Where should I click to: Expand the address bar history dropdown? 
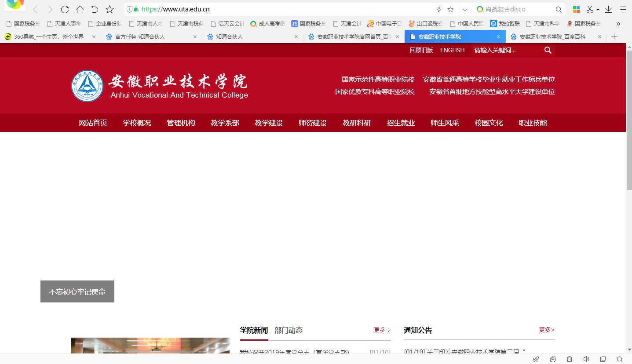(464, 9)
